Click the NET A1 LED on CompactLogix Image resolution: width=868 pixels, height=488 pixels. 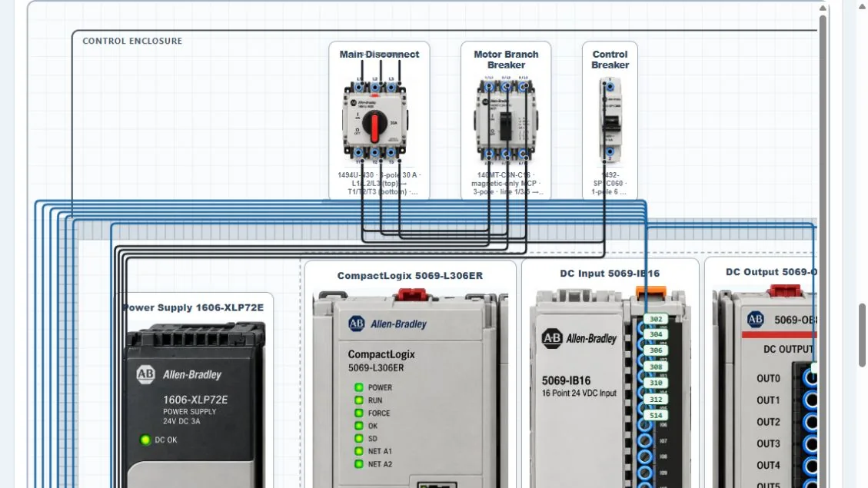[359, 451]
